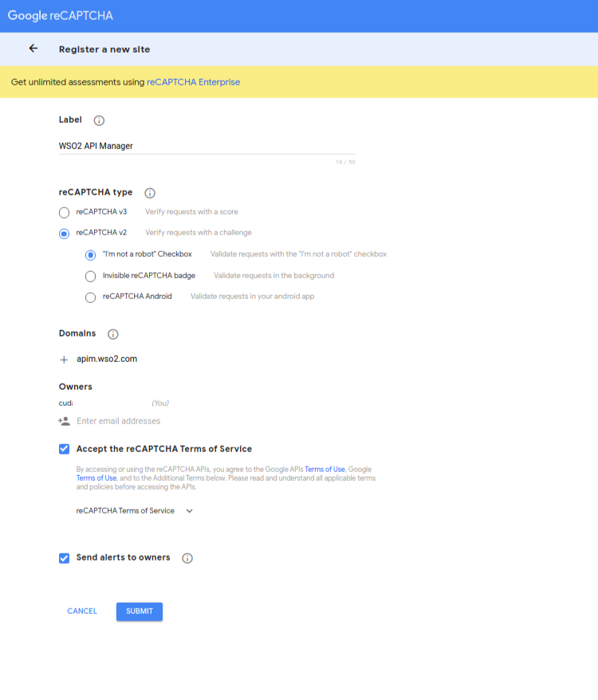Open the reCAPTCHA type info icon
The height and width of the screenshot is (700, 598).
tap(150, 193)
